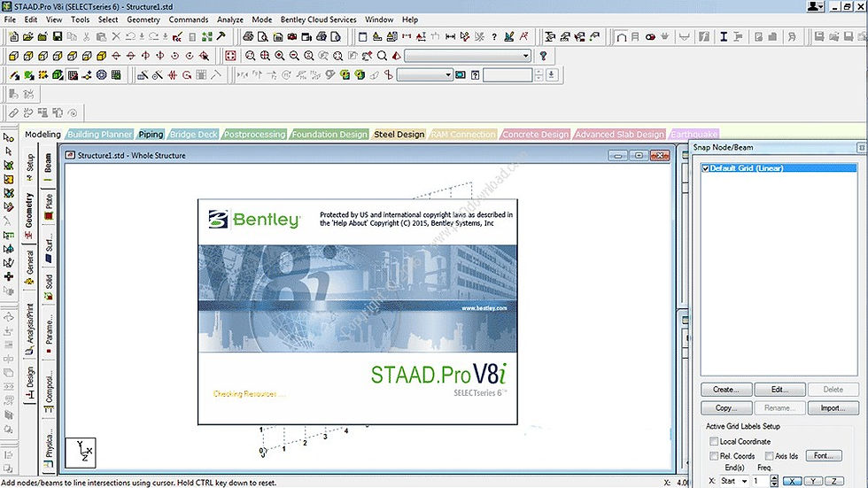868x488 pixels.
Task: Click the Whole Structure red frame icon
Action: pos(231,56)
